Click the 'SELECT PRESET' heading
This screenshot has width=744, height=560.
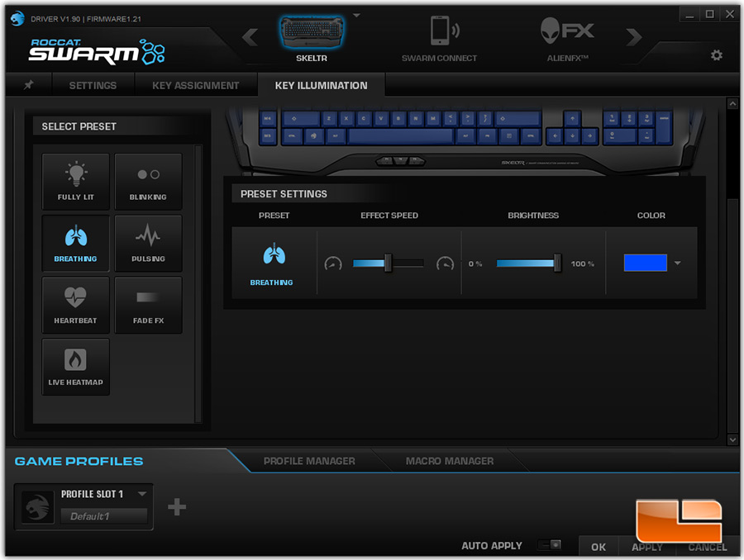[79, 126]
